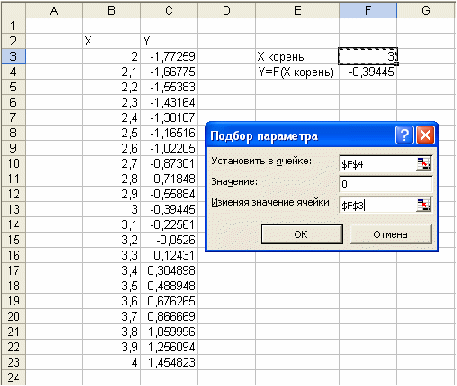Click the Отмена cancel button
This screenshot has width=457, height=386.
tap(391, 234)
